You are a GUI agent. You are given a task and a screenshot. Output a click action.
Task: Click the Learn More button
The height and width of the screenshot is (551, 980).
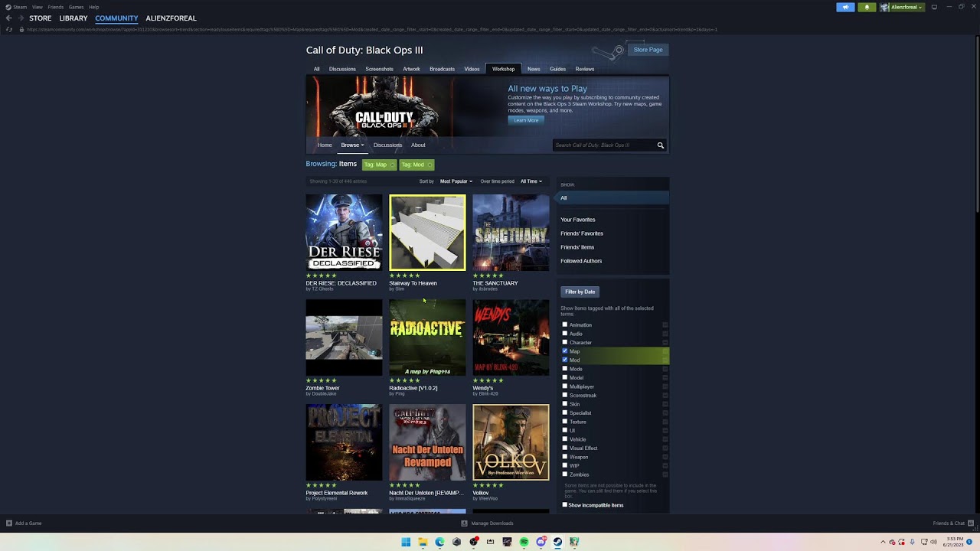526,120
